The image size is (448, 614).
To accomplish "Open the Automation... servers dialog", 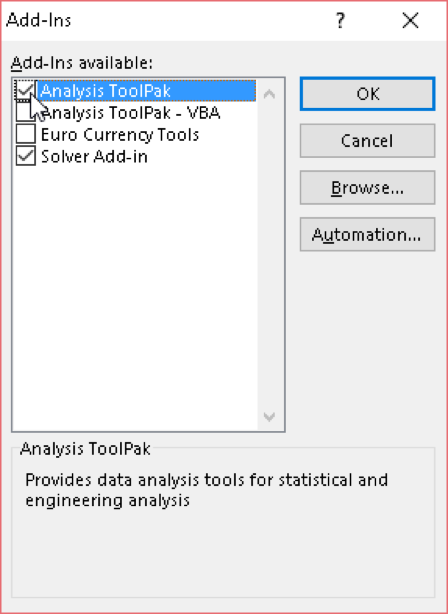I will 367,235.
